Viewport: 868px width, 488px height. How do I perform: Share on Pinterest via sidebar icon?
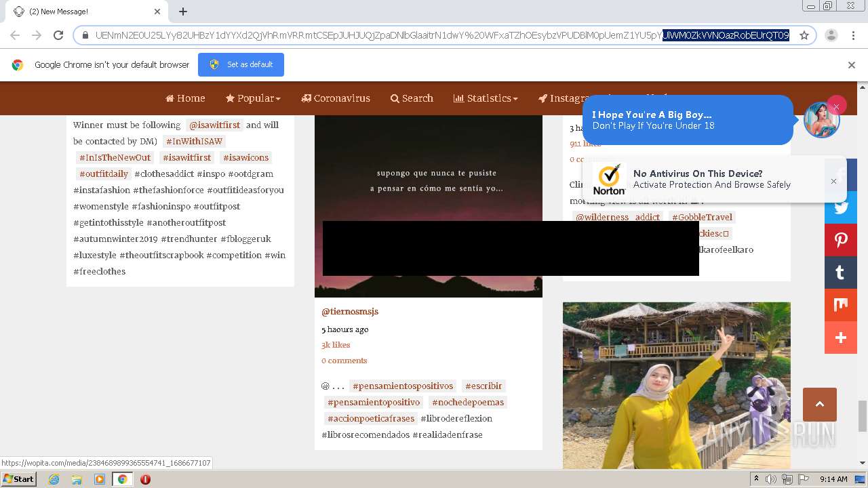coord(841,240)
